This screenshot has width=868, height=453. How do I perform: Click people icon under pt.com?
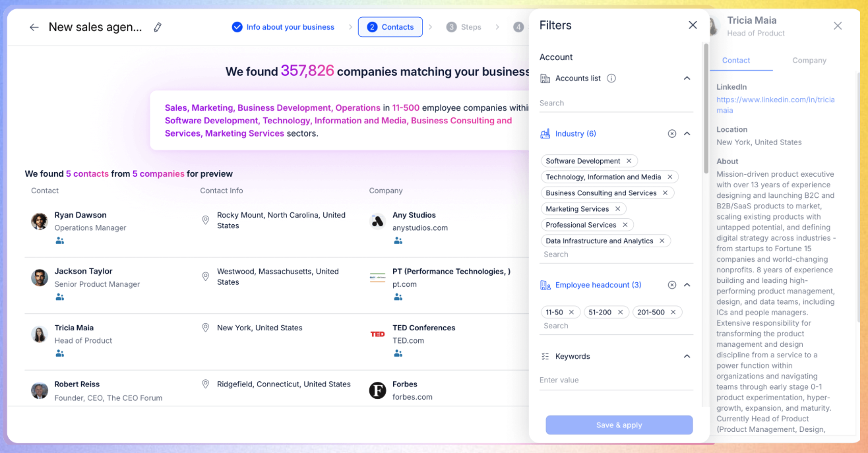tap(398, 297)
